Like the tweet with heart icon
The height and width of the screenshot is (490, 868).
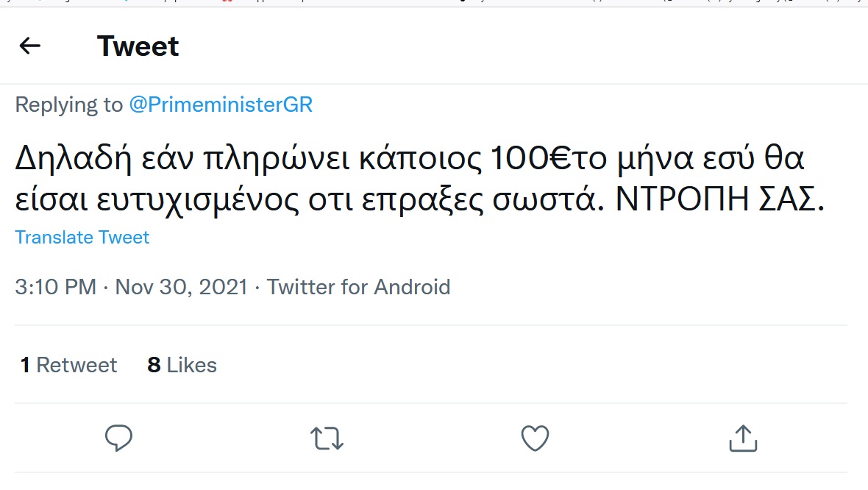536,438
